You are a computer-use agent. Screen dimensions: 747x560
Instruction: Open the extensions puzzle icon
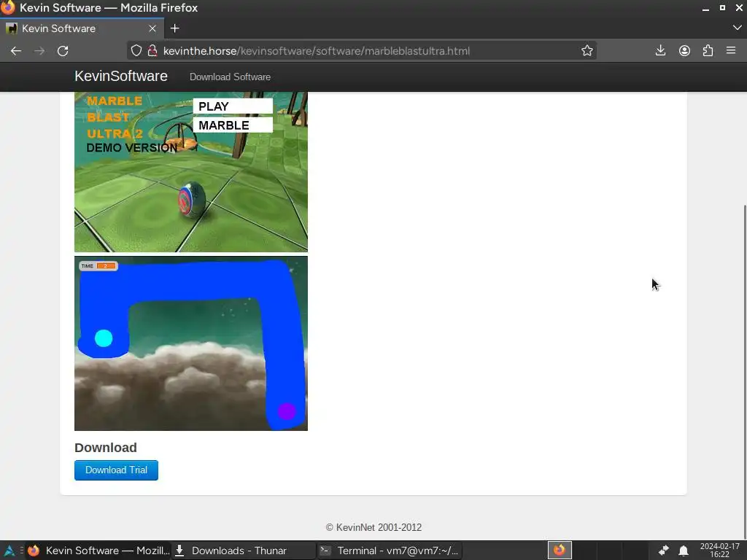(x=708, y=50)
